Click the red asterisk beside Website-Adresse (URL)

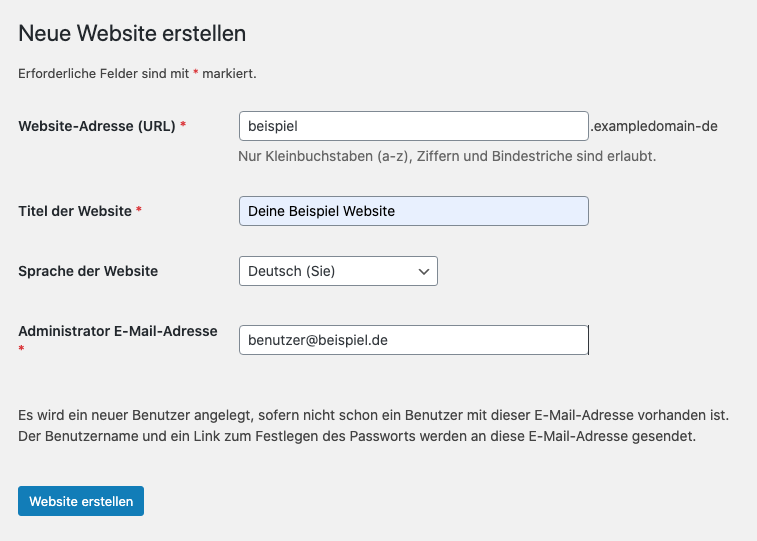[183, 125]
